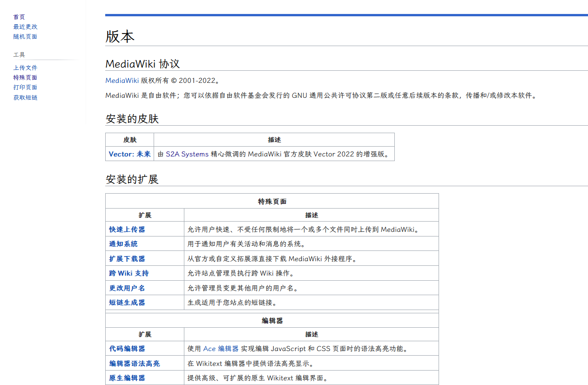
Task: Open the 扩展下载器 extension page
Action: click(x=127, y=258)
